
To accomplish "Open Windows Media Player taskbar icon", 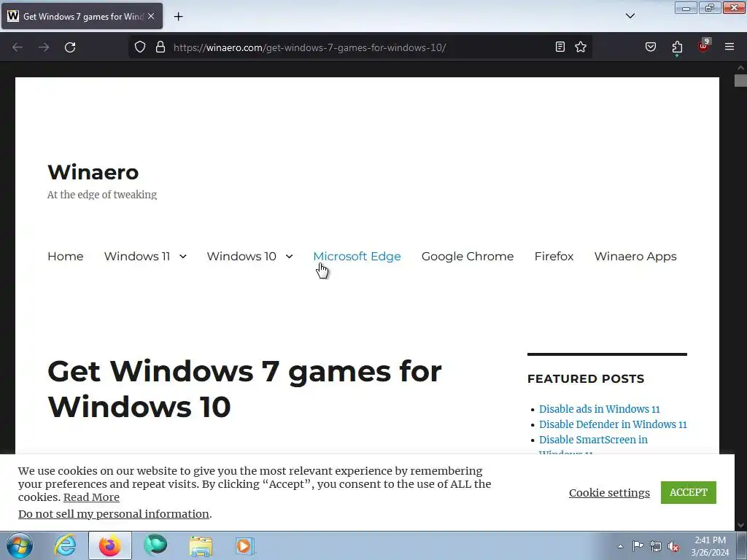I will click(x=245, y=545).
